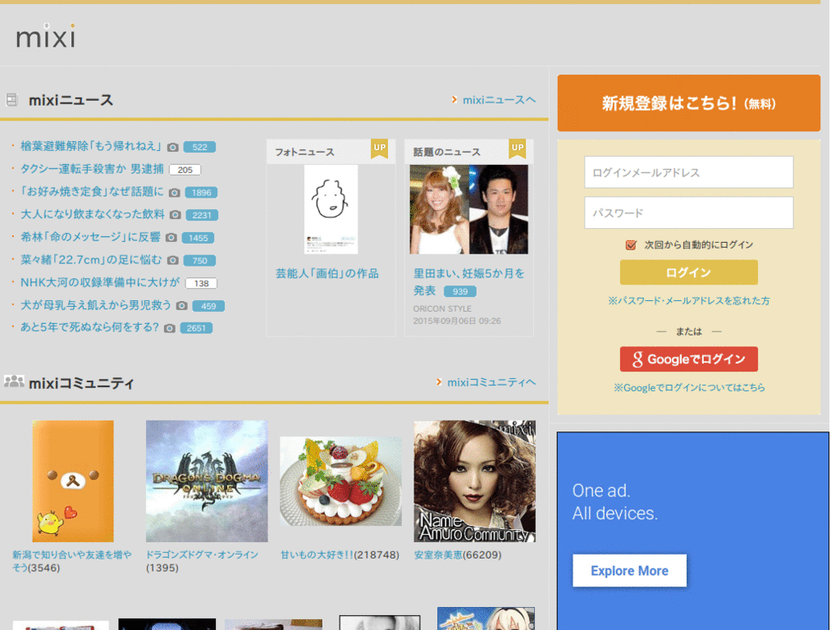Image resolution: width=840 pixels, height=630 pixels.
Task: Toggle 次回から自動的にログイン checkbox
Action: pos(631,244)
